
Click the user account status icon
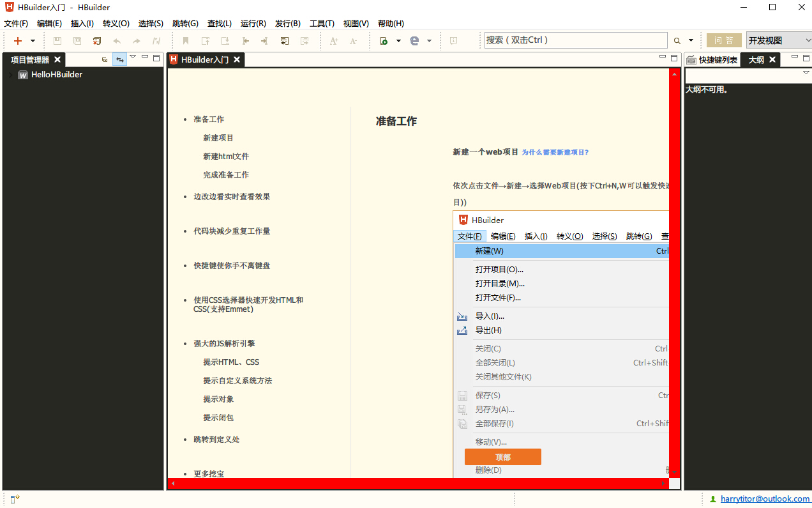click(x=713, y=499)
